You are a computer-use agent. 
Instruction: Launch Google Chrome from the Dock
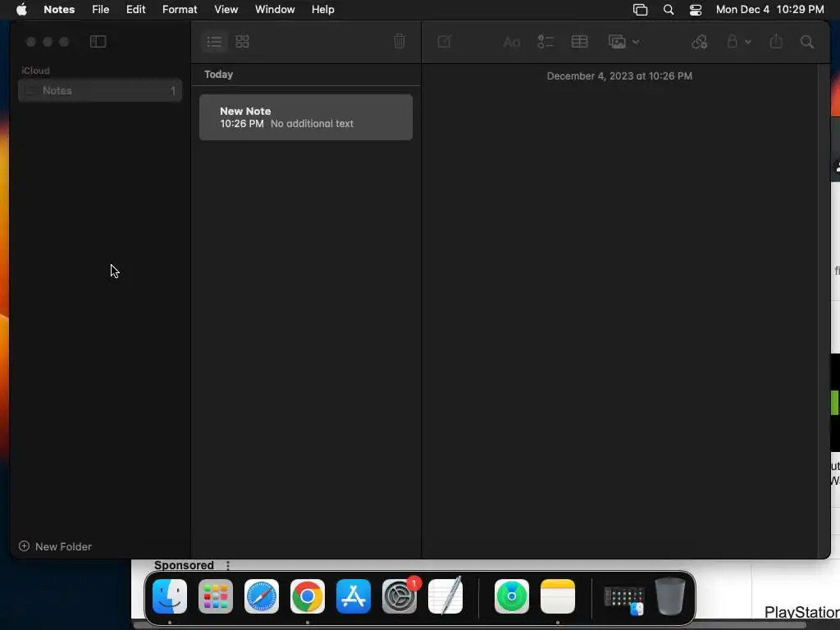[x=308, y=596]
